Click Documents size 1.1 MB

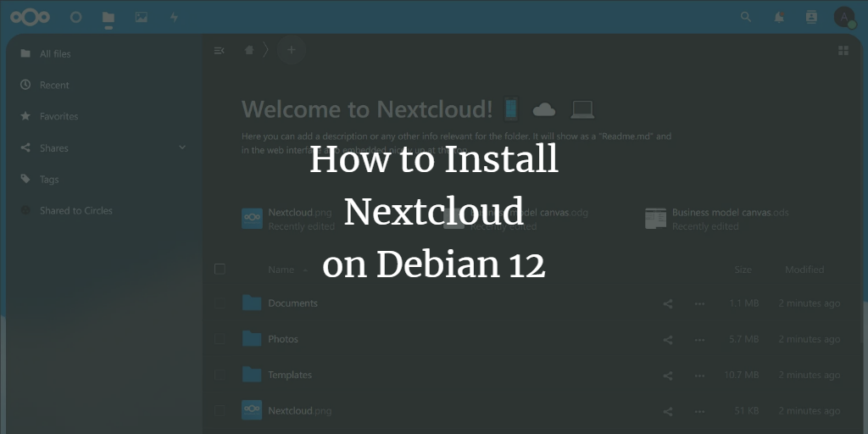(743, 303)
